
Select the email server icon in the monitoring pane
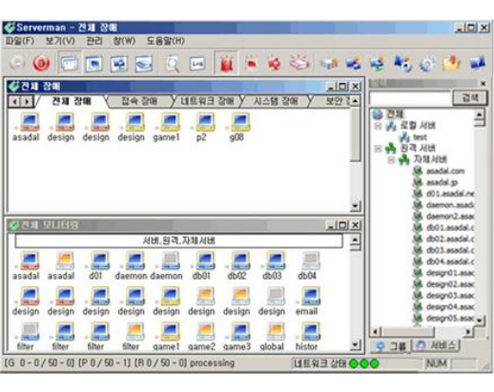tap(307, 301)
